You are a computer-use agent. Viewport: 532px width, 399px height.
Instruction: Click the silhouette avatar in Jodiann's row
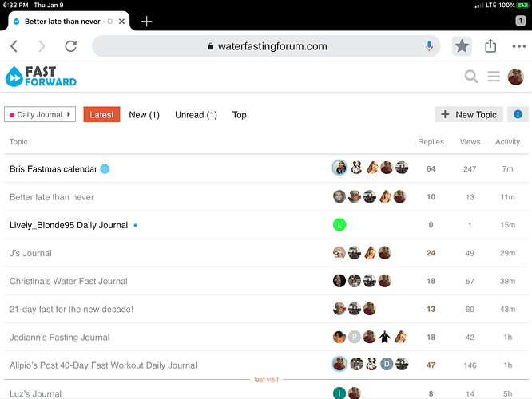tap(384, 337)
